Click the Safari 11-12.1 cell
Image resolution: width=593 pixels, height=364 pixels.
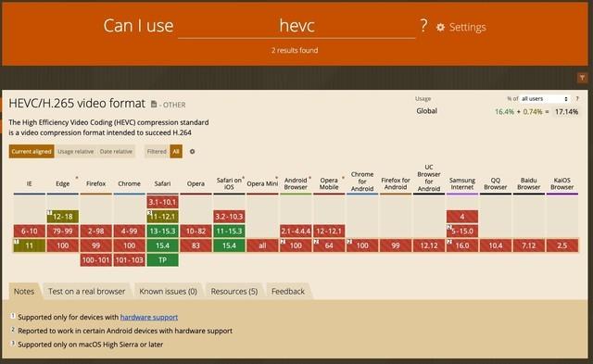pos(163,217)
